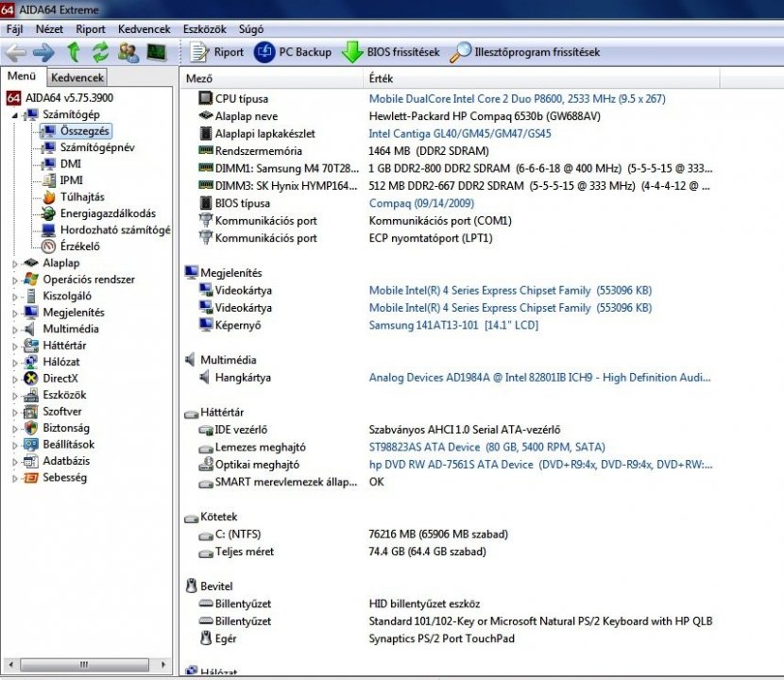The image size is (784, 680).
Task: Open the Intel Cantiga chipset link
Action: 459,133
